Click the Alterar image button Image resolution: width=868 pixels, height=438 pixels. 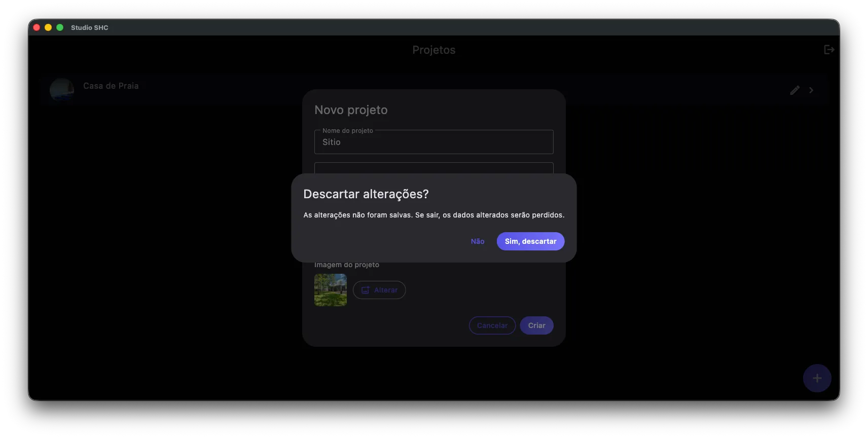click(379, 290)
